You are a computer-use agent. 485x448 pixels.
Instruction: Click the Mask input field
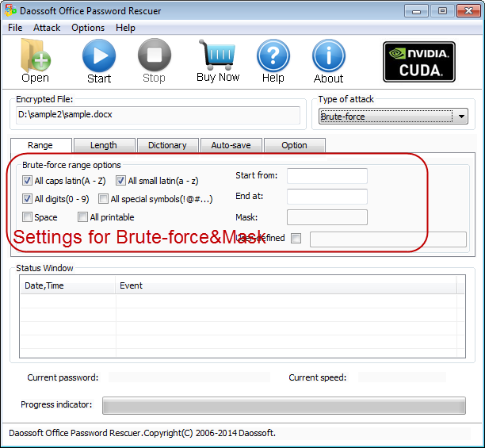pyautogui.click(x=327, y=217)
